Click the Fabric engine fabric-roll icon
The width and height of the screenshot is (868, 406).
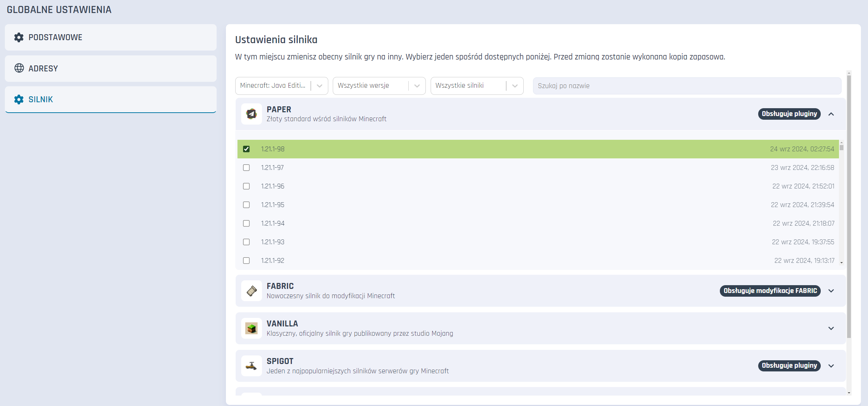(x=252, y=291)
